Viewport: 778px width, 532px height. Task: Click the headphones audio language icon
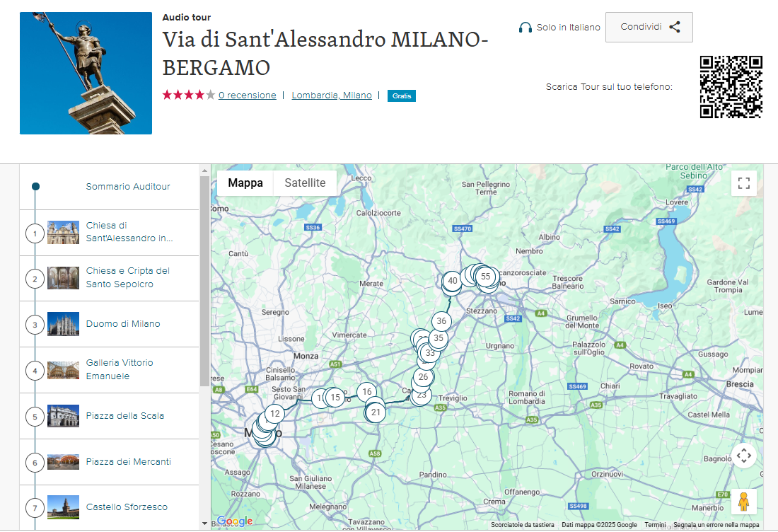click(525, 28)
